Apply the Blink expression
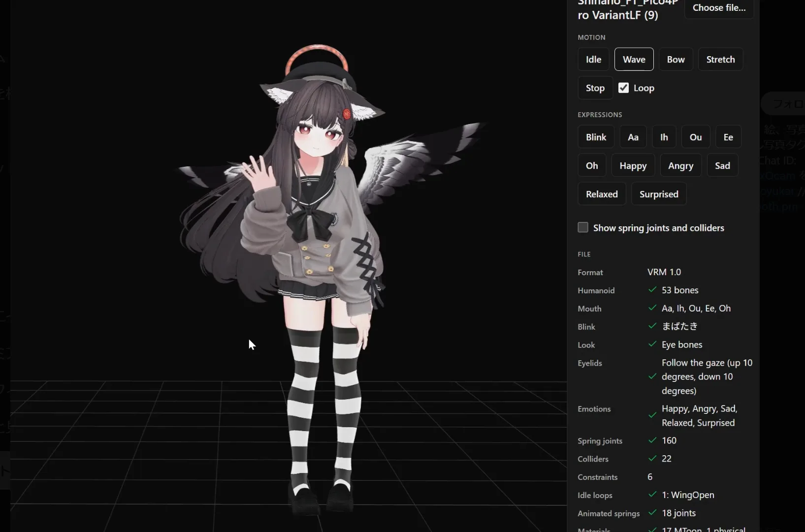This screenshot has height=532, width=805. (x=596, y=137)
